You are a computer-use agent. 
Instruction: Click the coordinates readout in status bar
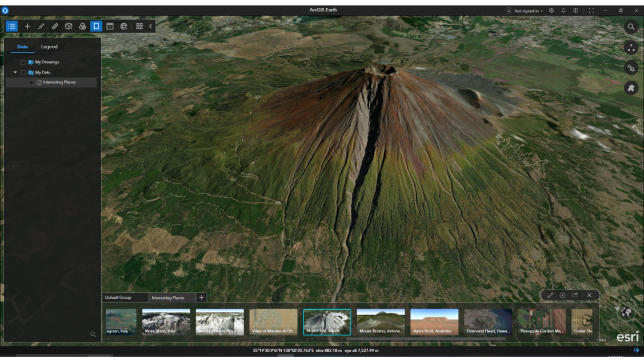tap(315, 351)
